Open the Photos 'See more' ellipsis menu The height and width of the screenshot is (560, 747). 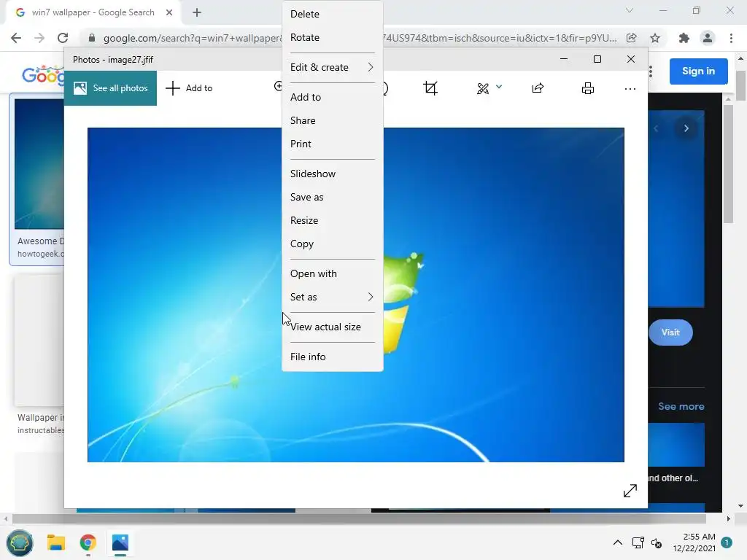630,88
